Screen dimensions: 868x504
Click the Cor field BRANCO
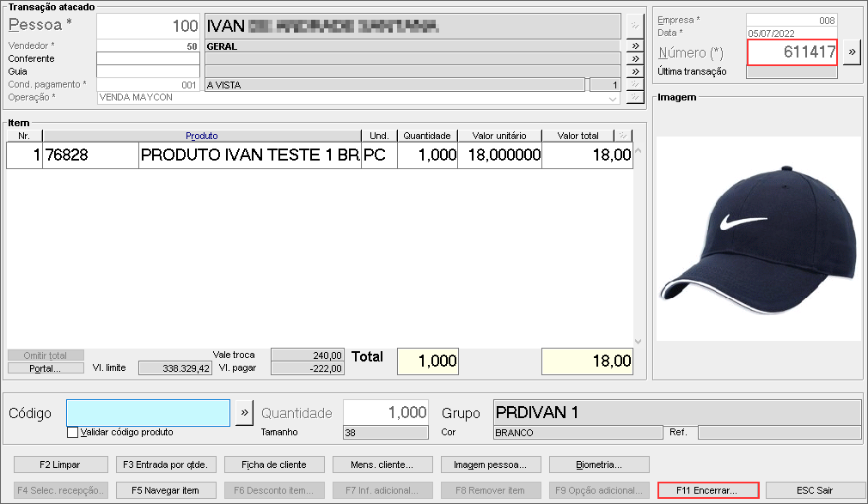click(578, 433)
